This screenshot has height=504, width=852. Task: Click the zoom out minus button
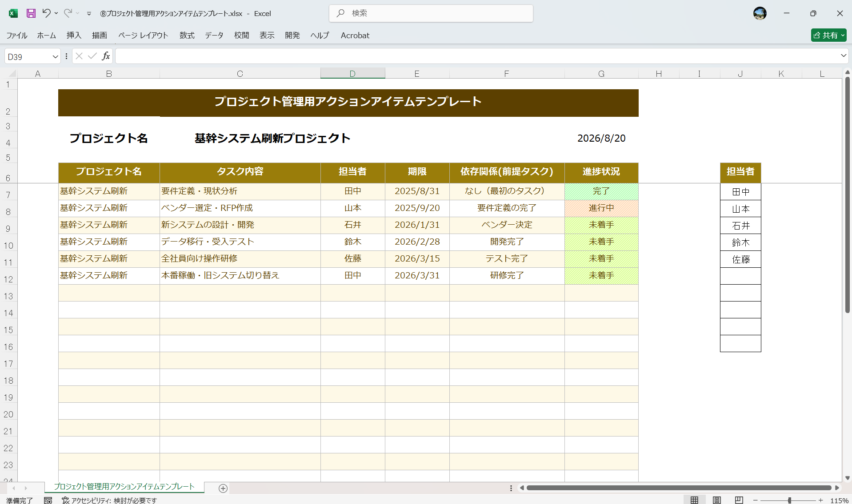(755, 500)
